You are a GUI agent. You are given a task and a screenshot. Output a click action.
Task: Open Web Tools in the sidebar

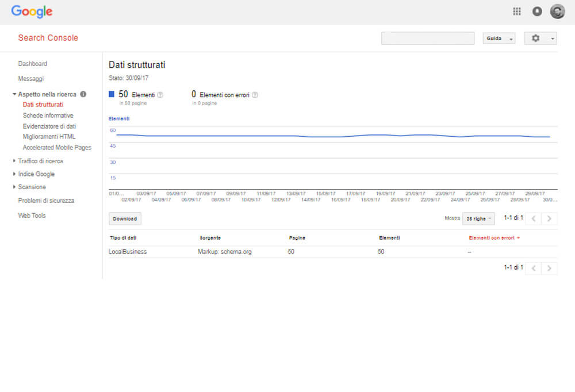[x=32, y=216]
